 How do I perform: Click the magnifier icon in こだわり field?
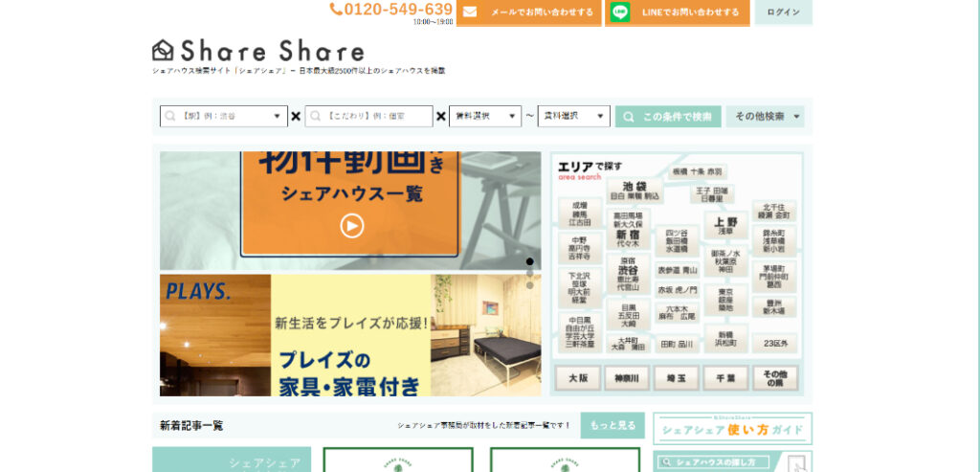coord(316,116)
